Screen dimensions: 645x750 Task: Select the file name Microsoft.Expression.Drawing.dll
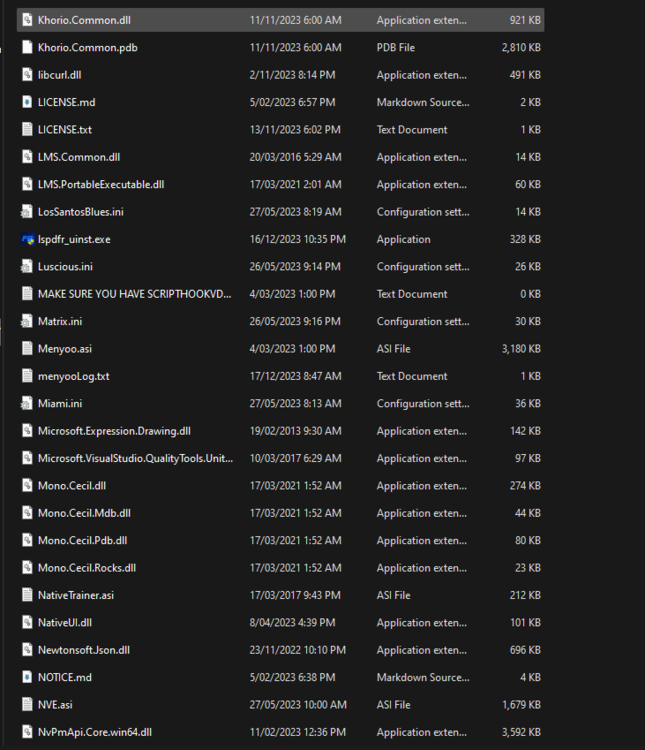114,430
